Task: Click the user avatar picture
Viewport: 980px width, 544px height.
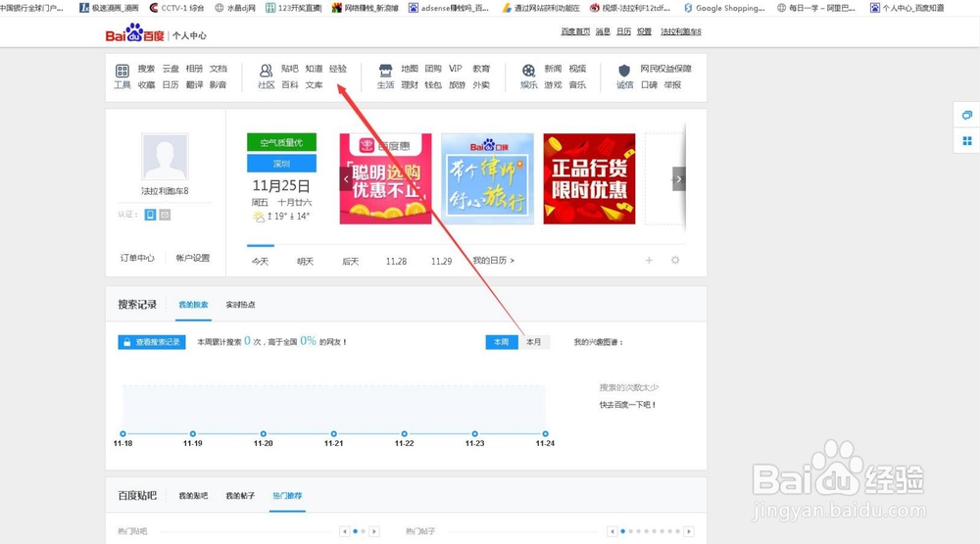Action: 165,156
